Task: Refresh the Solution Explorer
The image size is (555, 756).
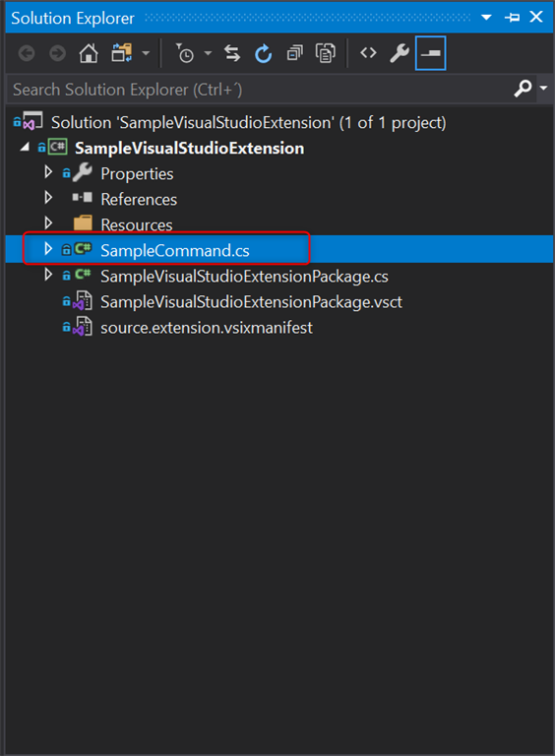Action: point(264,53)
